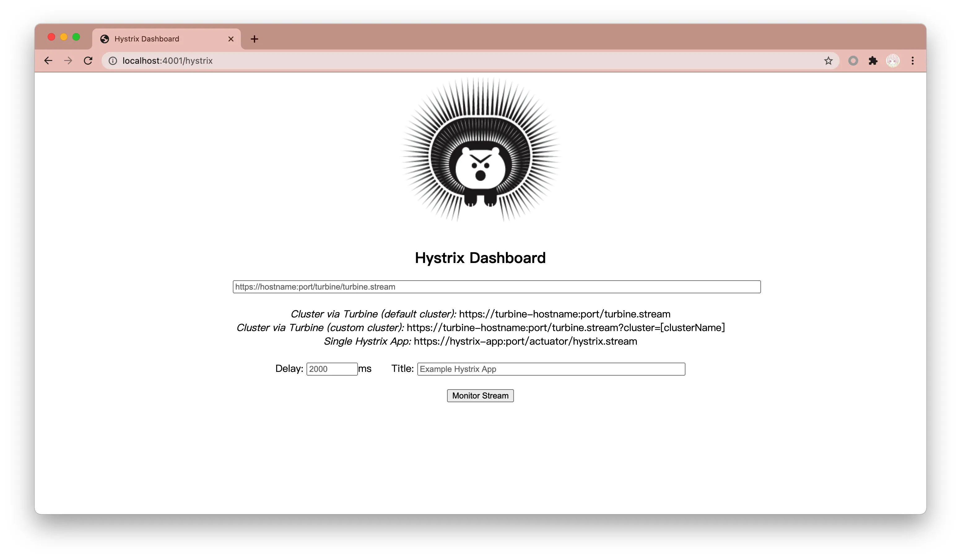Viewport: 961px width, 560px height.
Task: Open a new browser tab
Action: (254, 39)
